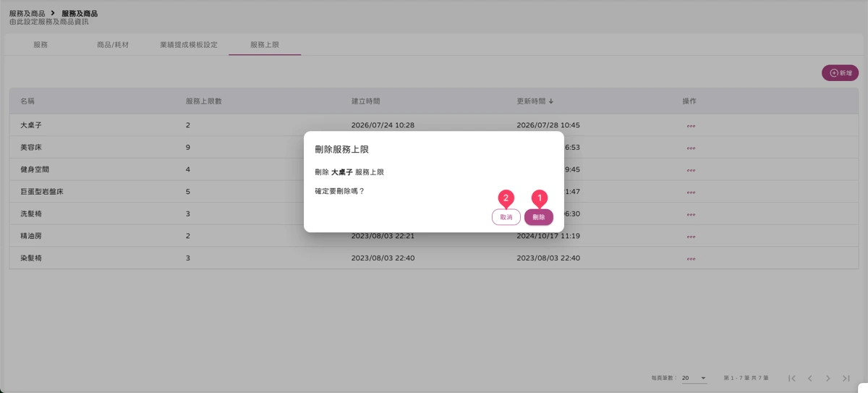The width and height of the screenshot is (868, 393).
Task: Click the 服務及商品 breadcrumb root link
Action: (x=27, y=14)
